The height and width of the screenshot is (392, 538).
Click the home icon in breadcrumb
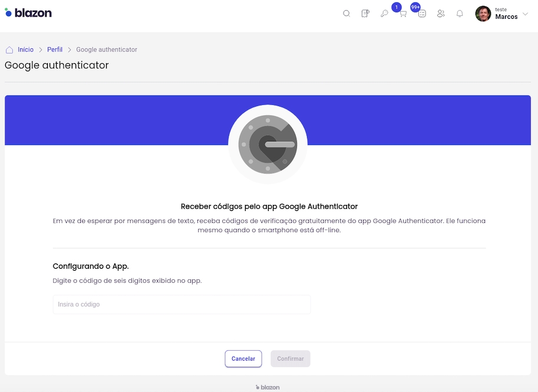coord(9,50)
